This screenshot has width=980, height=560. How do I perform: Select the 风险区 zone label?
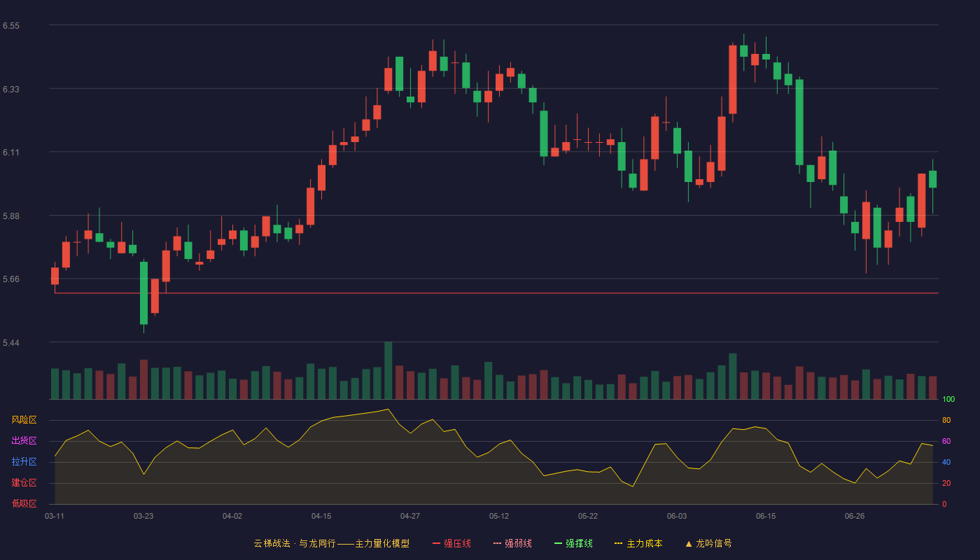pyautogui.click(x=24, y=420)
